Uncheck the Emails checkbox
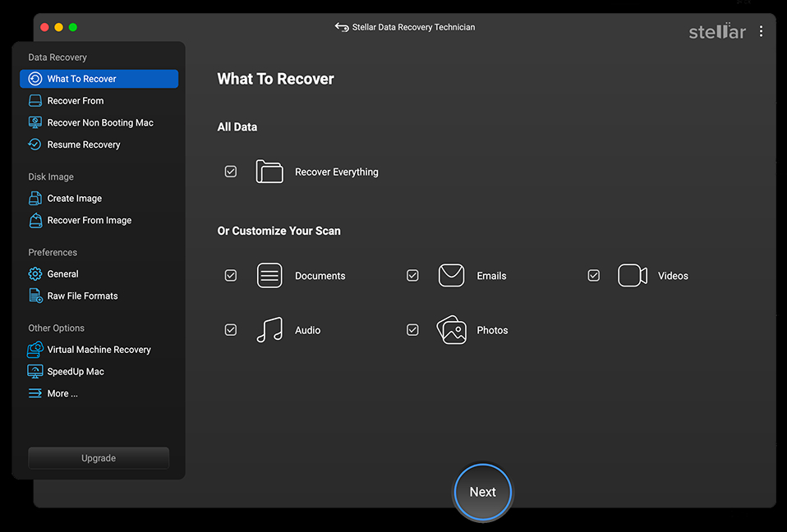Screen dimensions: 787x532 [412, 275]
